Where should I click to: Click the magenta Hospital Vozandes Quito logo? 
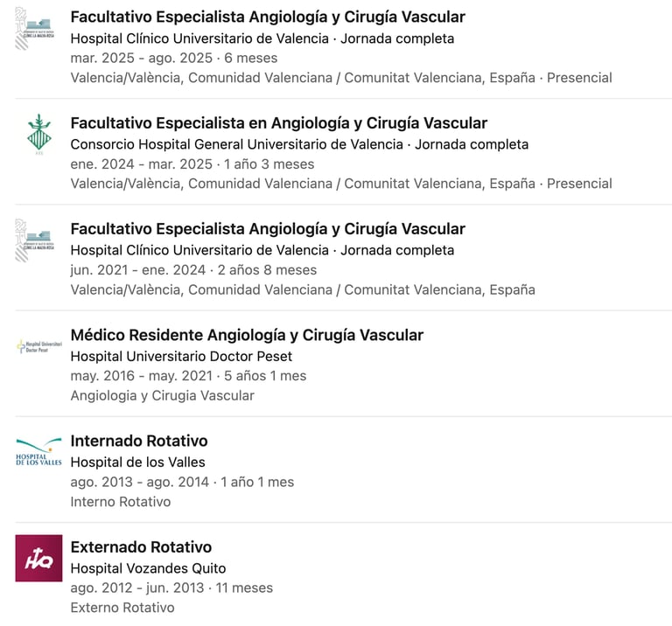[38, 558]
